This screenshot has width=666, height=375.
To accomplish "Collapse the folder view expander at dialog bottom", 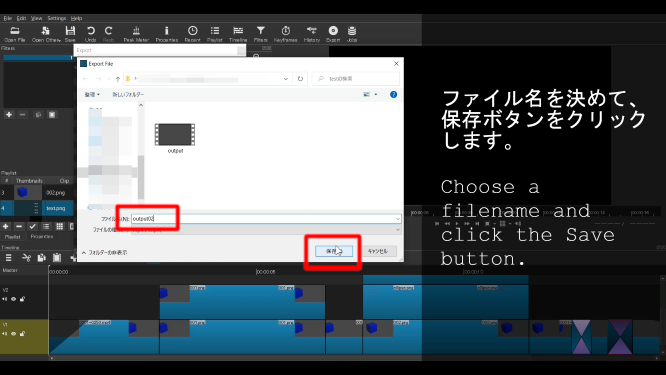I will point(104,253).
